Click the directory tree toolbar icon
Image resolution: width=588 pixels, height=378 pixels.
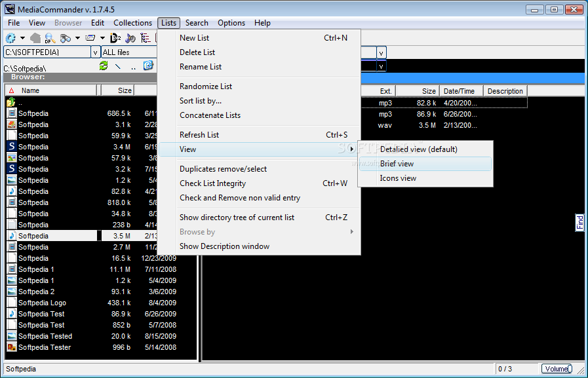pos(145,38)
